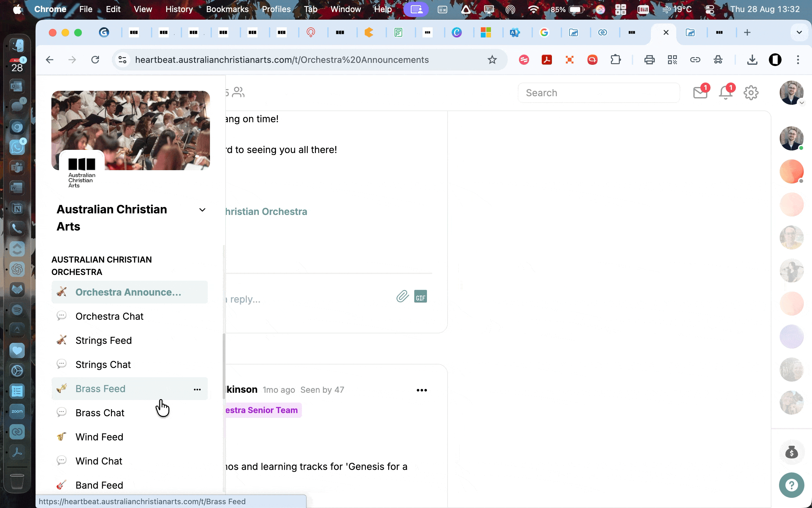This screenshot has height=508, width=812.
Task: Click the QR code extension icon
Action: (x=672, y=60)
